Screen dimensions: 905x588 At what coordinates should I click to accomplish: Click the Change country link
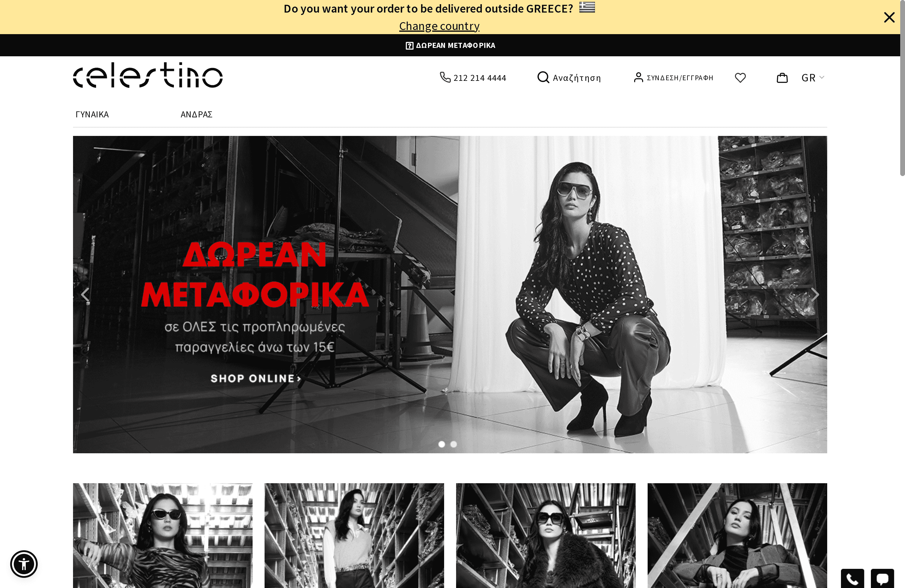click(439, 25)
